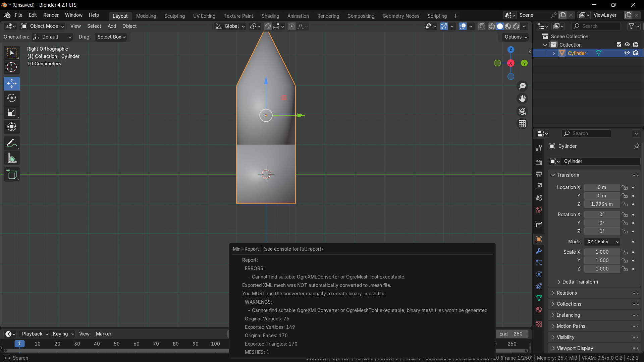Hide Cylinder in viewport via eye icon
Viewport: 644px width, 362px height.
627,53
